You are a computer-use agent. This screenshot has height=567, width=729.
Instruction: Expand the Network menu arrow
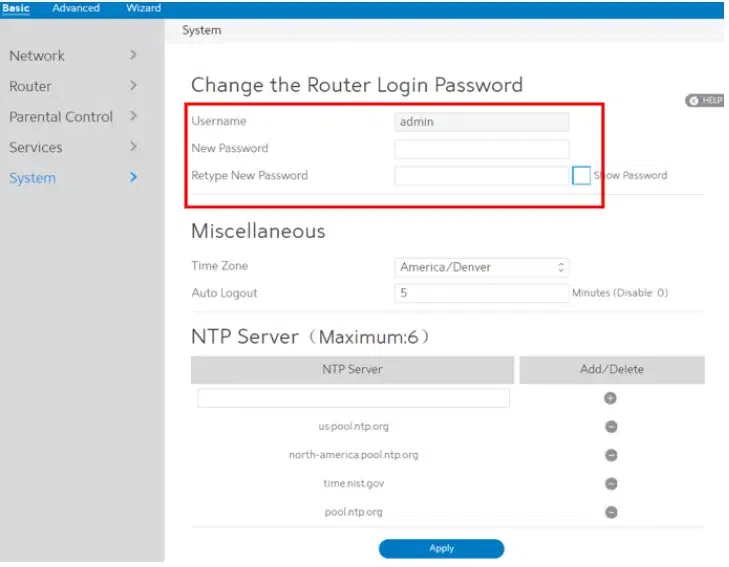(x=133, y=55)
